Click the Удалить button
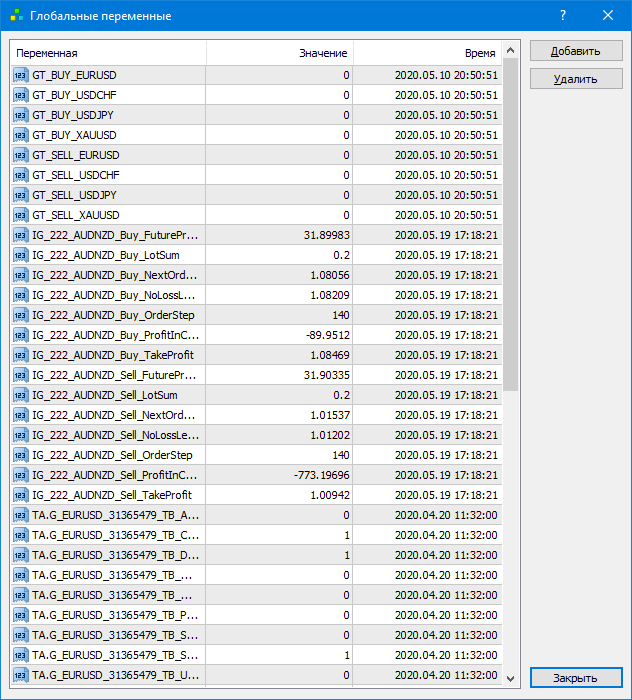Viewport: 632px width, 700px height. [576, 79]
